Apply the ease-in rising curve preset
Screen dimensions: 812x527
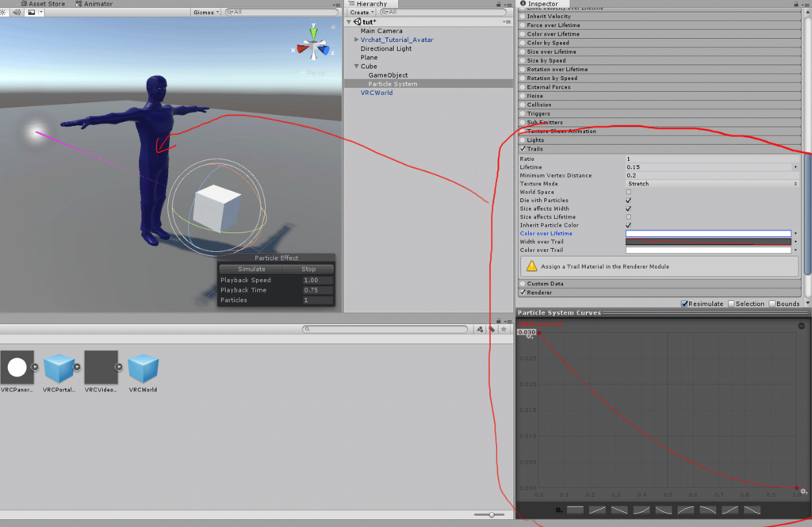(x=642, y=510)
